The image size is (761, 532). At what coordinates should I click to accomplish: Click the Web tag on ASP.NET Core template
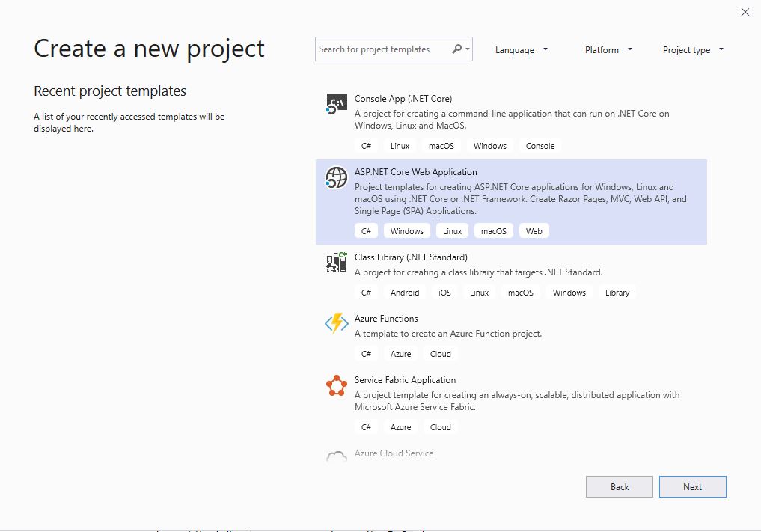534,231
